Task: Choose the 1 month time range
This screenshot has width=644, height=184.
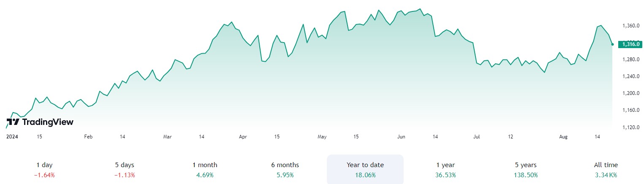Action: point(205,169)
